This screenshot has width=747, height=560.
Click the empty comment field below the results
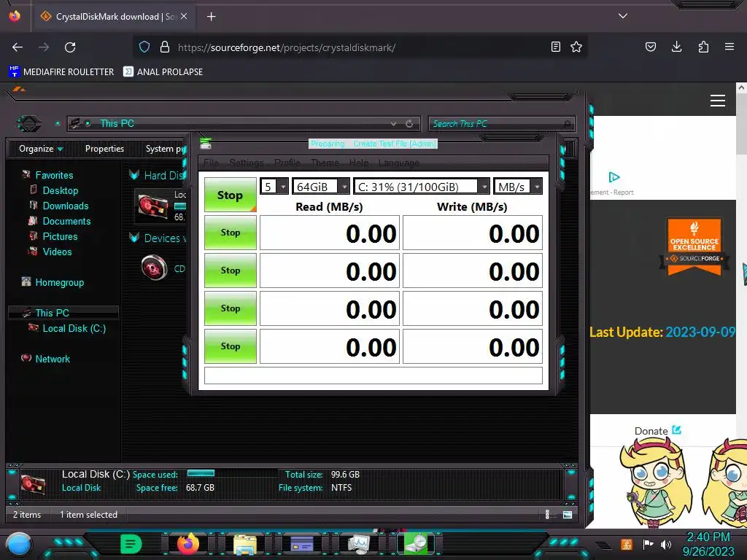(x=373, y=376)
